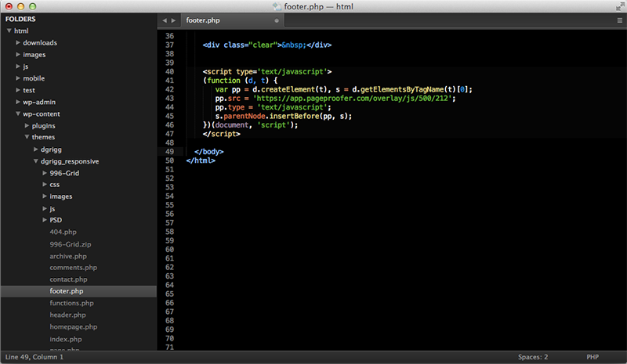The width and height of the screenshot is (627, 364).
Task: Click the footer.php document icon in title bar
Action: click(277, 6)
